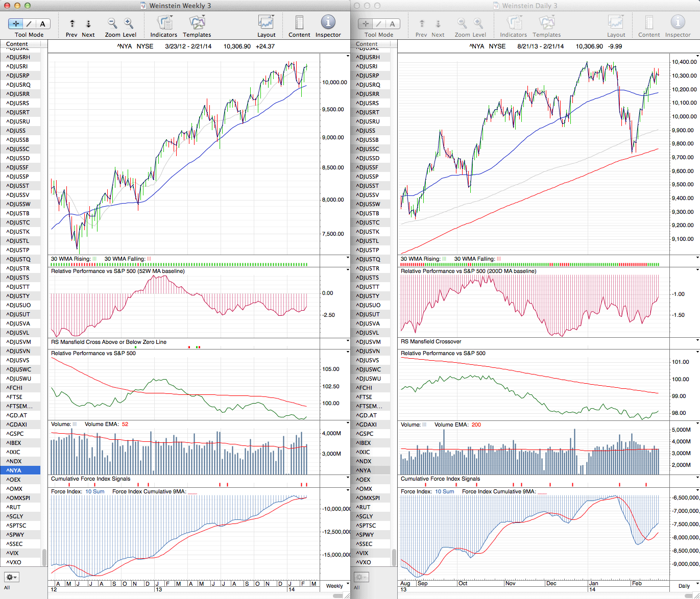
Task: Open the Weekly period selector dropdown
Action: [x=337, y=585]
